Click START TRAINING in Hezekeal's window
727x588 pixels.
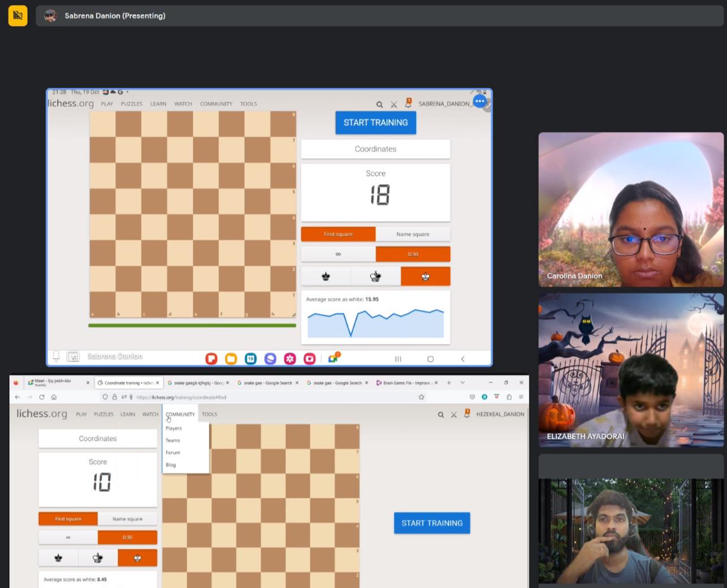432,523
